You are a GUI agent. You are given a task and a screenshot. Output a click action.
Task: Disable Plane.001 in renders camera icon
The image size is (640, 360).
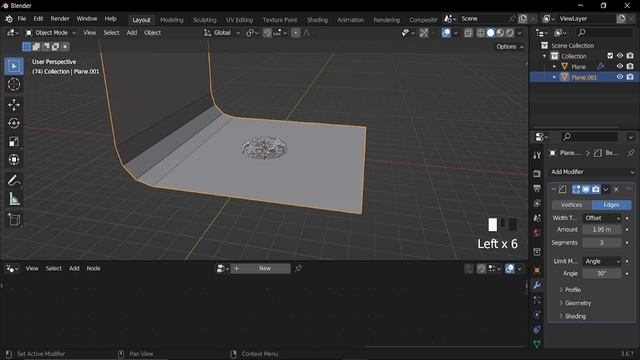click(x=630, y=77)
